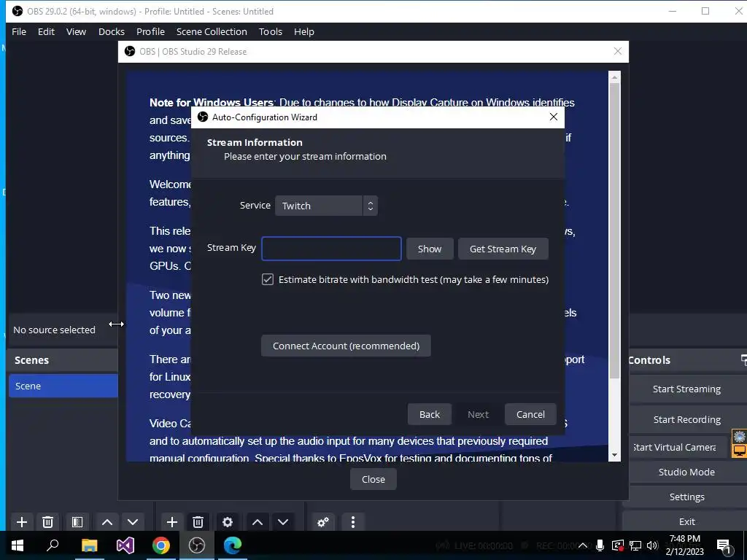Show hidden tray icons chevron

tap(583, 545)
